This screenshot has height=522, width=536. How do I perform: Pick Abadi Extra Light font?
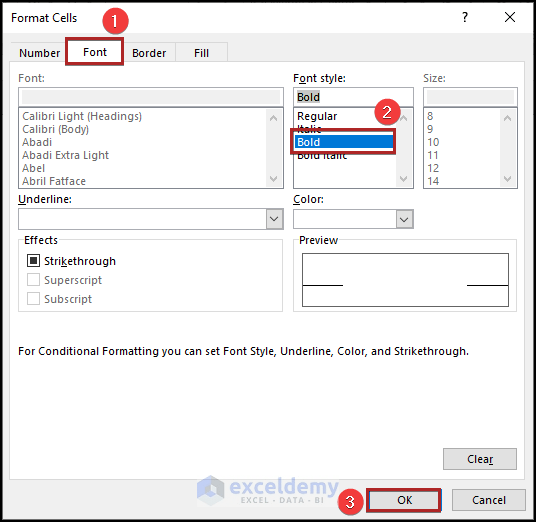tap(65, 155)
